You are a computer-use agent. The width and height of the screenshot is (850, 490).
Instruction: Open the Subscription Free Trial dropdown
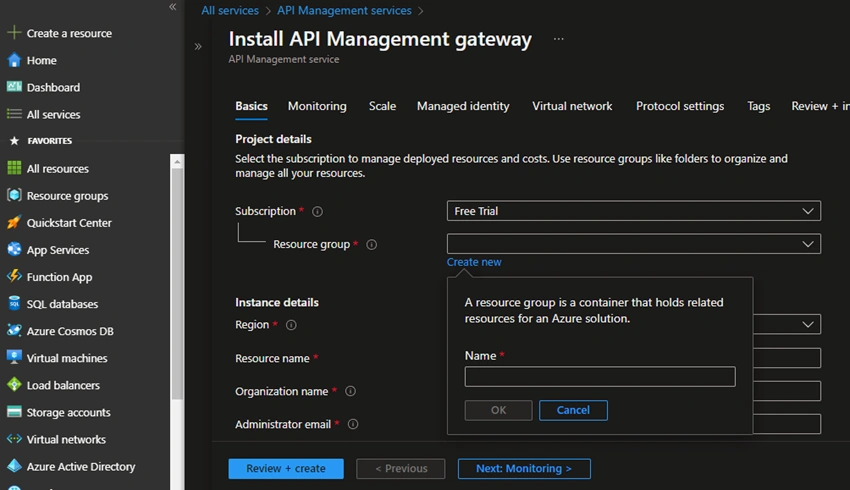[633, 211]
